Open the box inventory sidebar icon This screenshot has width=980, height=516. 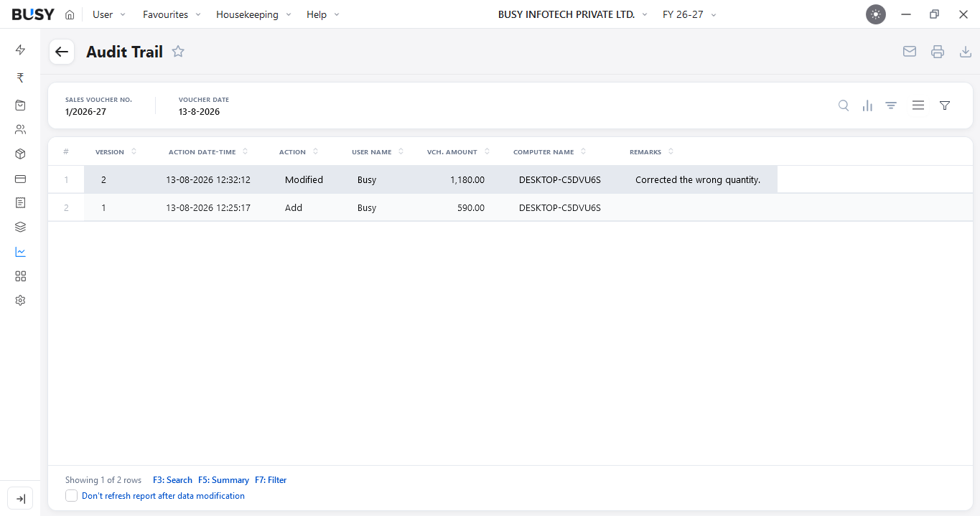coord(20,154)
